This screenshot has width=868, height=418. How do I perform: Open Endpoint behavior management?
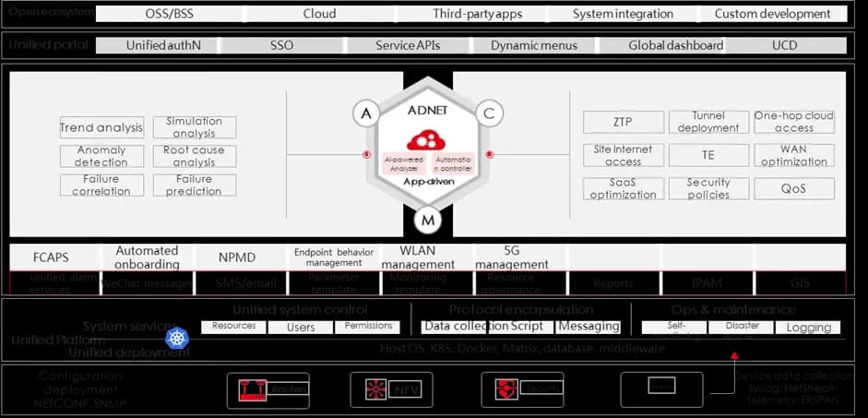[x=334, y=257]
